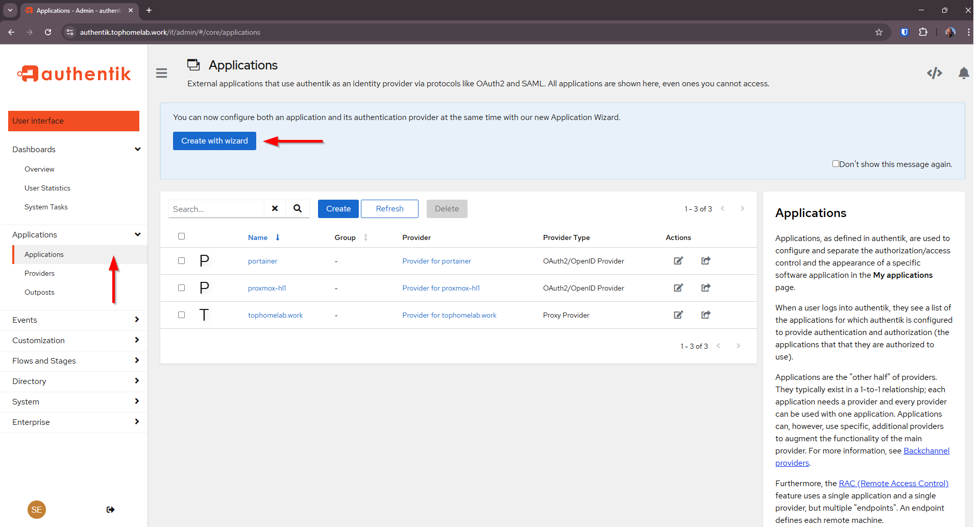
Task: Click the edit icon for portainer
Action: [x=678, y=261]
